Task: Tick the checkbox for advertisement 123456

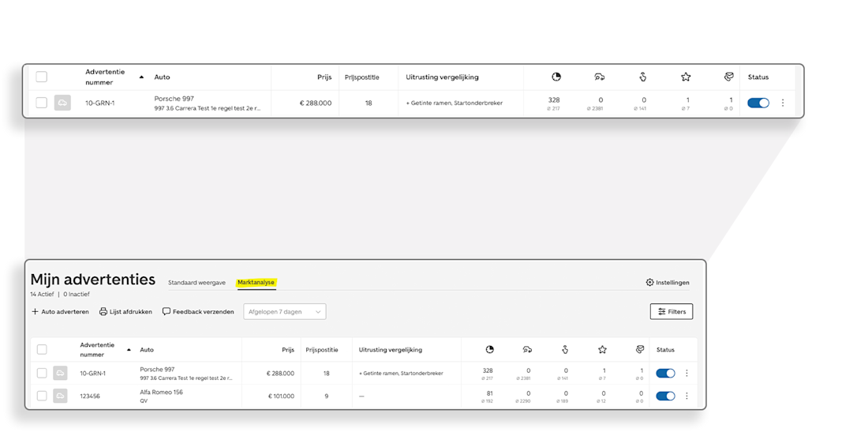Action: pos(42,396)
